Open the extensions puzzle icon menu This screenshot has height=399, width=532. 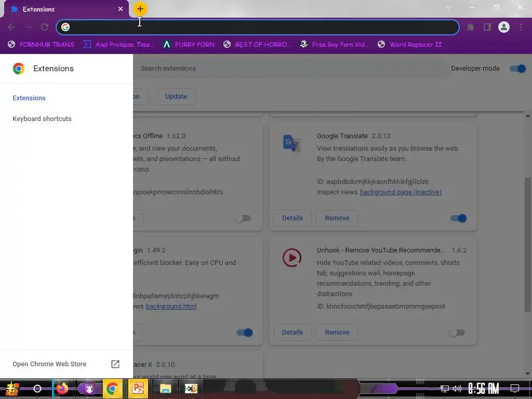471,27
